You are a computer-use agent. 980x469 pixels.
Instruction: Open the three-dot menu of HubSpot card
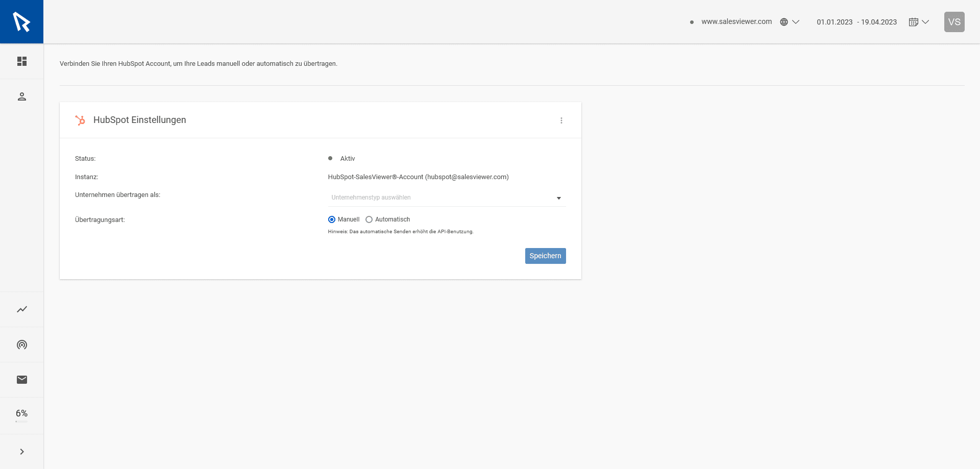click(561, 120)
